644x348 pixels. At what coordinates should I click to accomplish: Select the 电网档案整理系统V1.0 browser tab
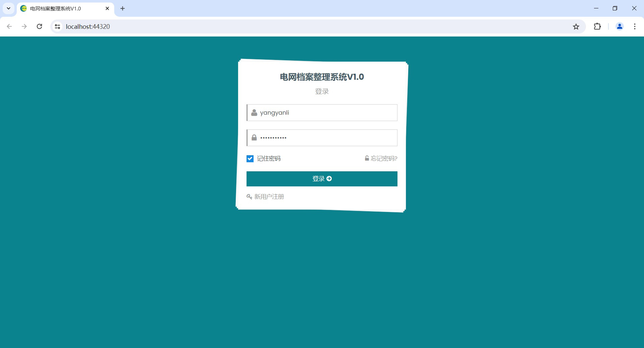pos(60,9)
